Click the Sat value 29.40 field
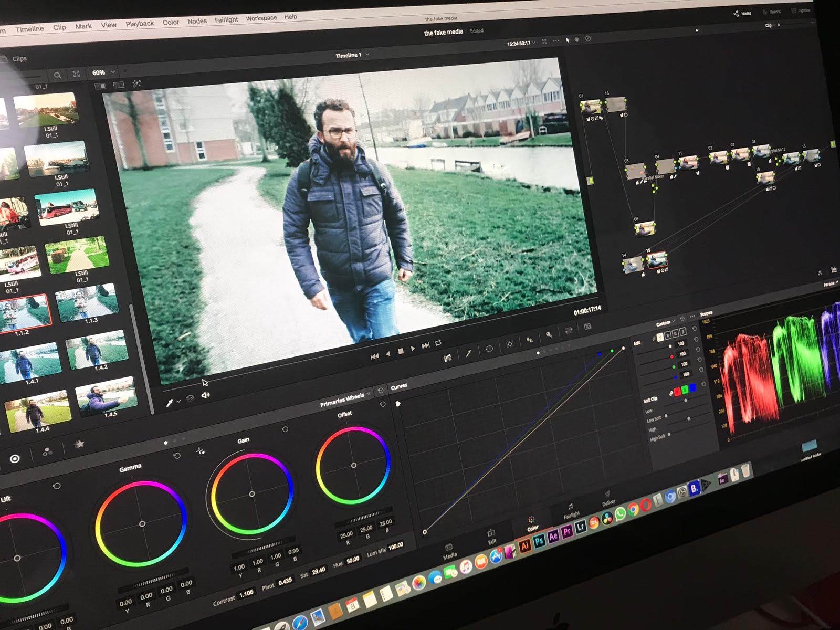Viewport: 840px width, 630px height. pyautogui.click(x=318, y=570)
